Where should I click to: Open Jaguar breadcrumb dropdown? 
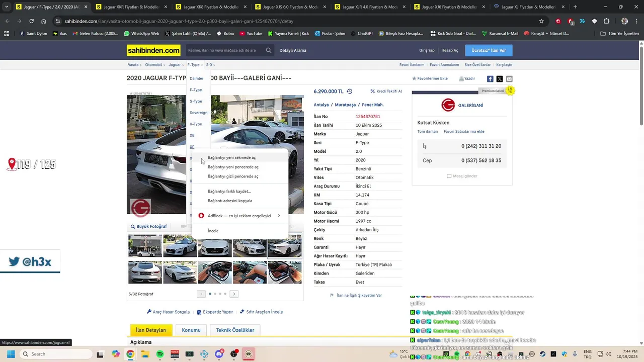point(176,65)
